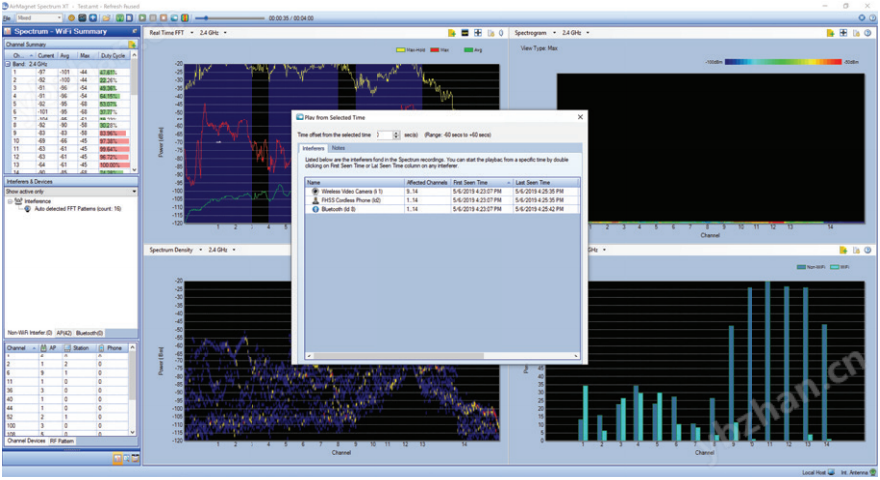
Task: Click the Spectrogram panel help icon
Action: pyautogui.click(x=870, y=33)
